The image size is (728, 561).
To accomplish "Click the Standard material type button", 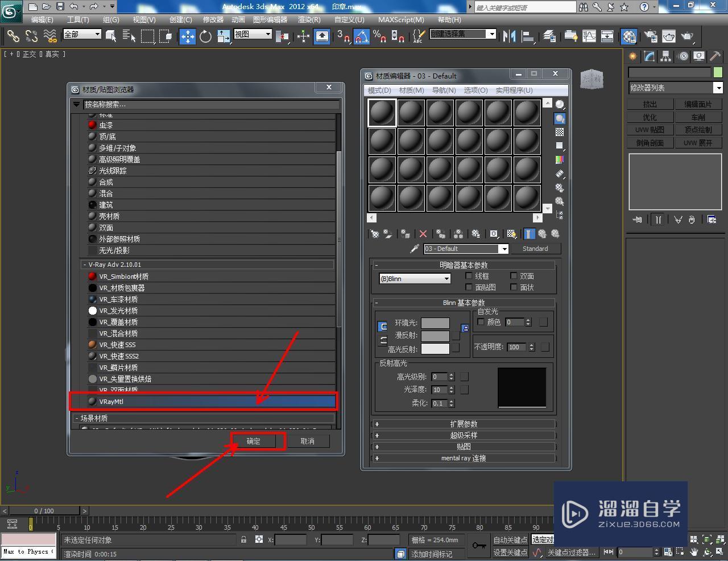I will pyautogui.click(x=535, y=249).
